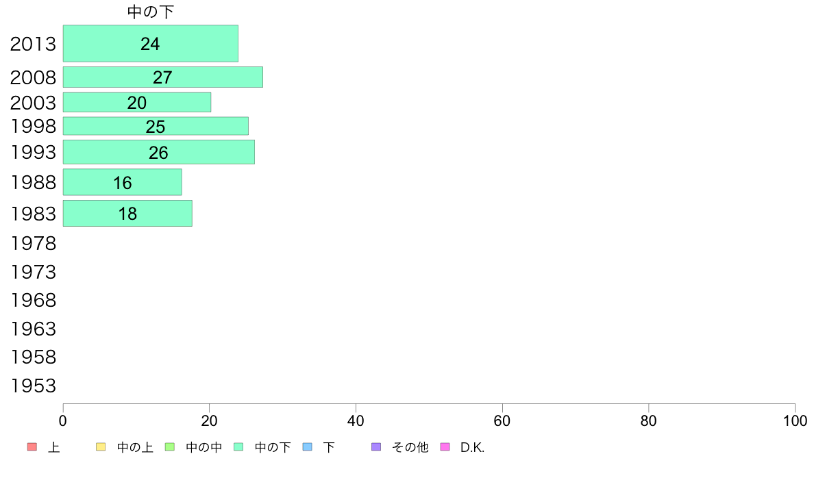The width and height of the screenshot is (814, 504).
Task: Click the 100 tick on x-axis
Action: tap(795, 421)
